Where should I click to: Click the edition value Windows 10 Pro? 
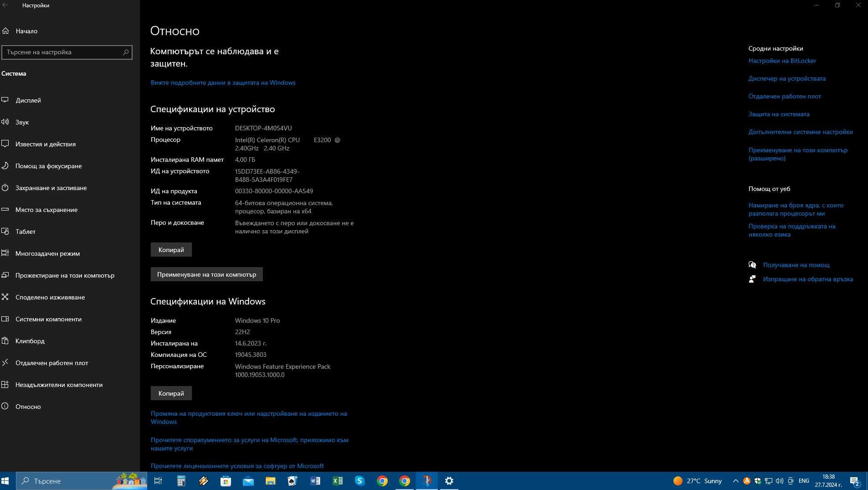[x=257, y=320]
